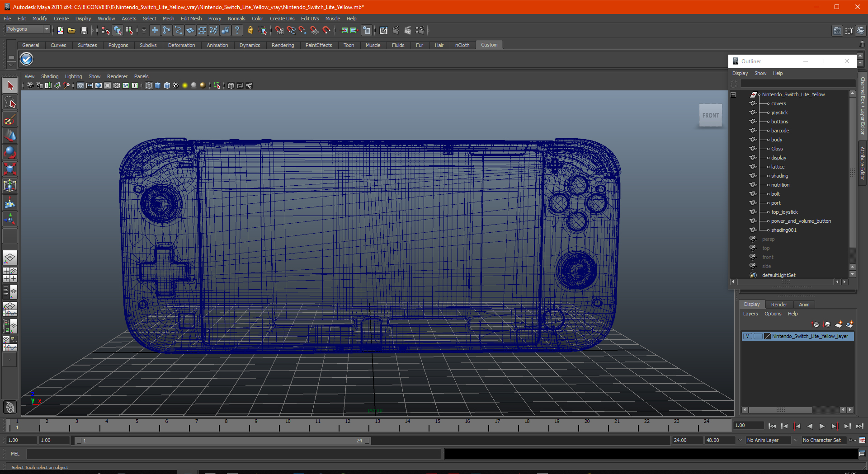Image resolution: width=868 pixels, height=474 pixels.
Task: Create layer from selected objects icon
Action: click(x=849, y=324)
